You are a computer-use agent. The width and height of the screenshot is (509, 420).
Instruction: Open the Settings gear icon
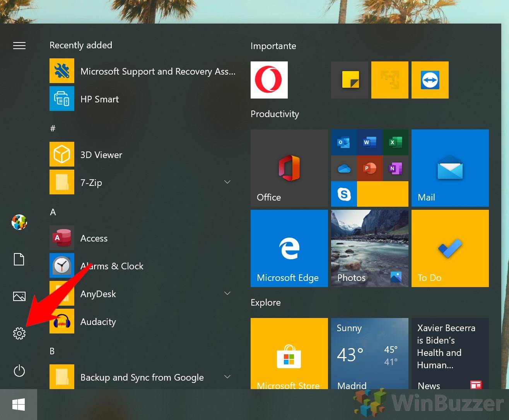pyautogui.click(x=19, y=333)
